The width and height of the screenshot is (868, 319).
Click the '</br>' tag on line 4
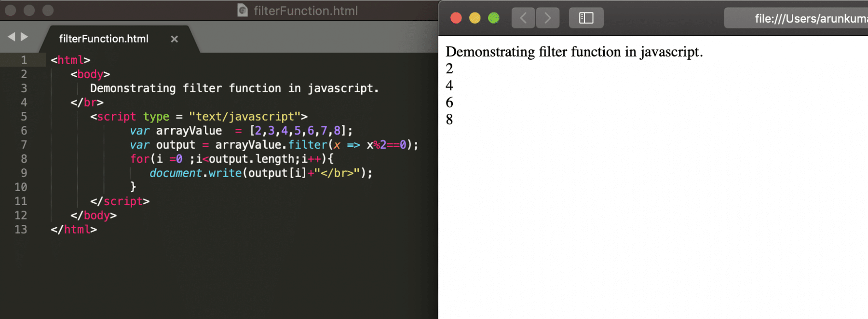87,103
